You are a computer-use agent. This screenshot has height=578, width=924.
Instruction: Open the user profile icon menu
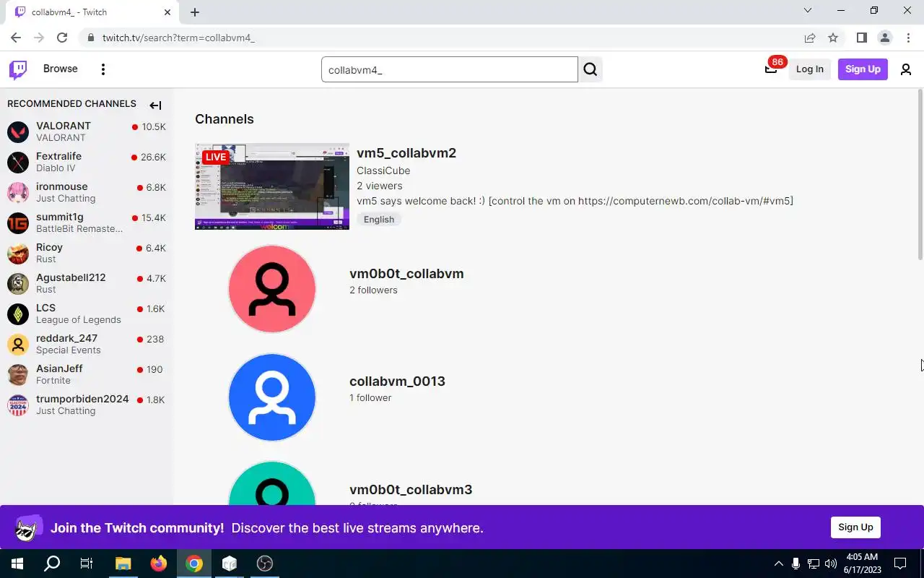(x=906, y=69)
